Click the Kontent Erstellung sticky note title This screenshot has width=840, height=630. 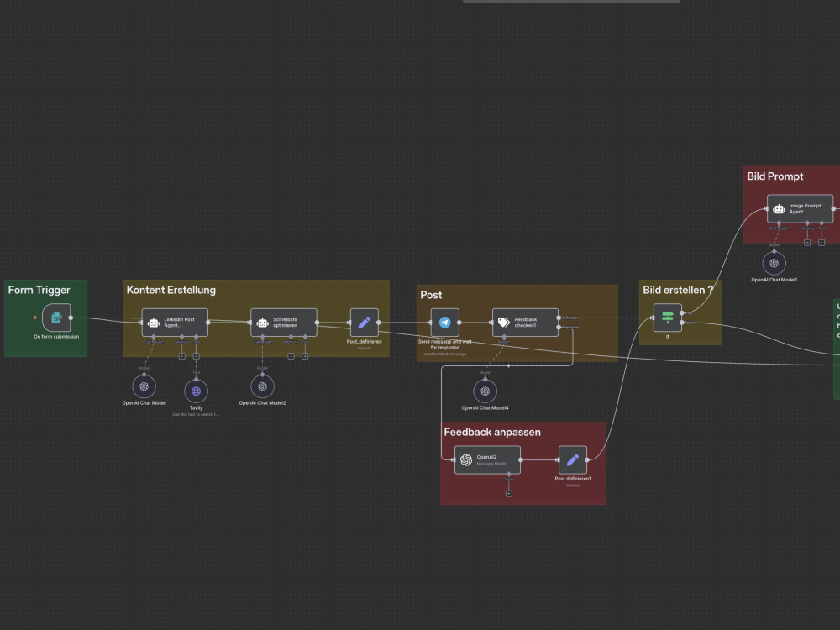point(171,290)
